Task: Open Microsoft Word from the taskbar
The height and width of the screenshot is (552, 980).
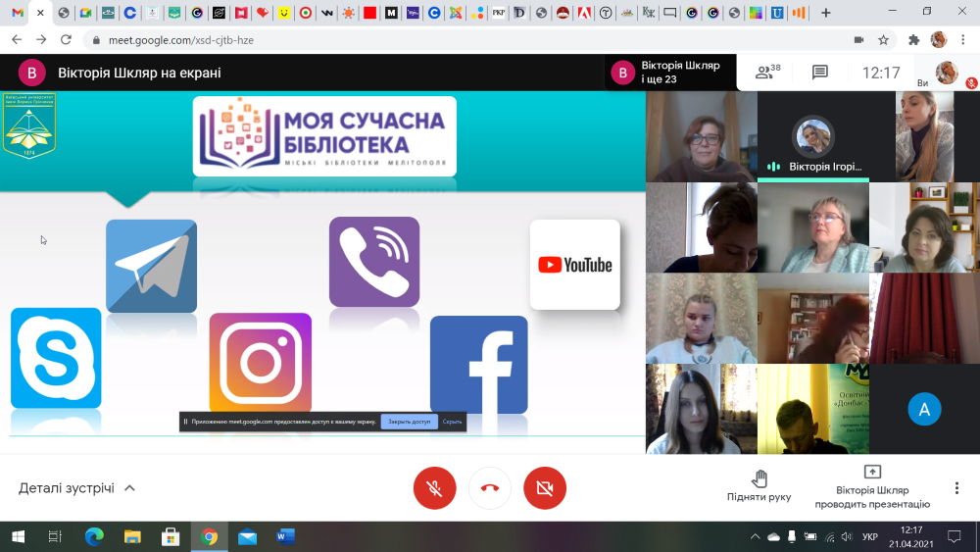Action: (x=285, y=536)
